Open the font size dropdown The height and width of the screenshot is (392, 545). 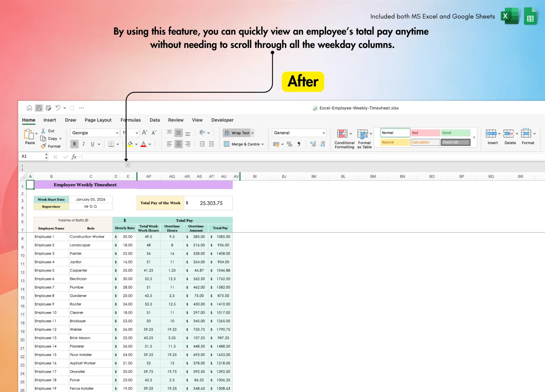click(137, 133)
